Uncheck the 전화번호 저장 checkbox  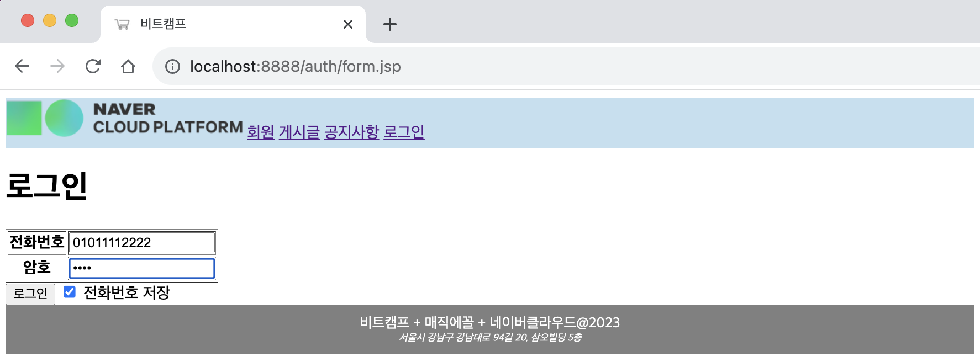pyautogui.click(x=70, y=292)
